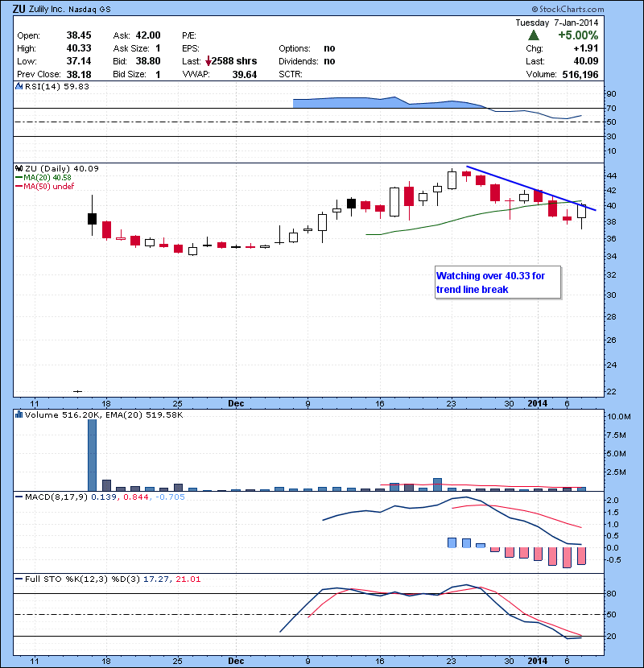The width and height of the screenshot is (644, 668).
Task: Click the 7.5M volume axis label
Action: pyautogui.click(x=617, y=435)
